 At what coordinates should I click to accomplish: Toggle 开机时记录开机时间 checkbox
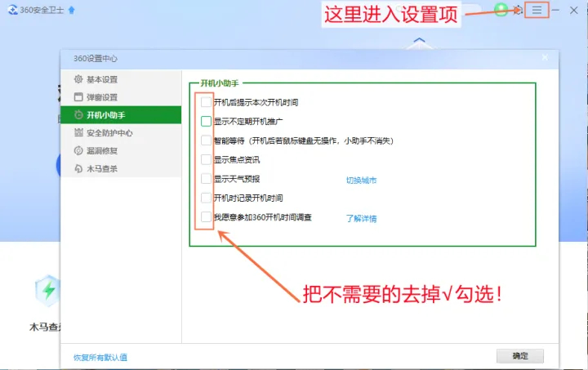206,198
